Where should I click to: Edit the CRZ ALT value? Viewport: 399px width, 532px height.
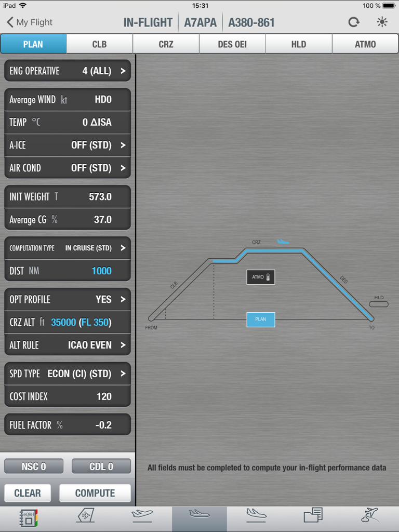pyautogui.click(x=68, y=322)
